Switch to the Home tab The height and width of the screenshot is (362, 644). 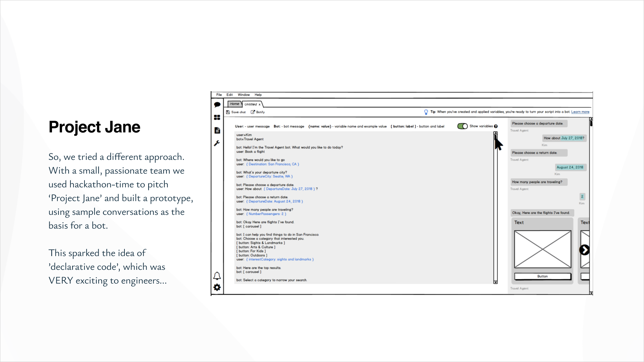tap(234, 104)
